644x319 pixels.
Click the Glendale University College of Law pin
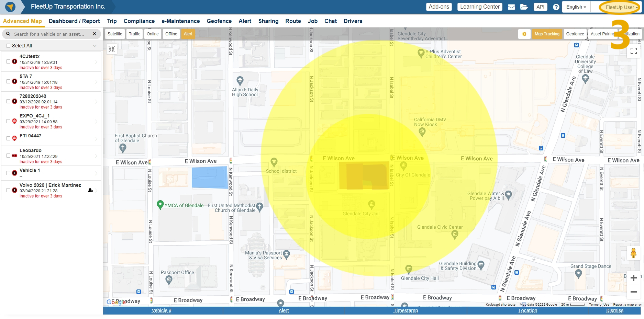tap(585, 79)
